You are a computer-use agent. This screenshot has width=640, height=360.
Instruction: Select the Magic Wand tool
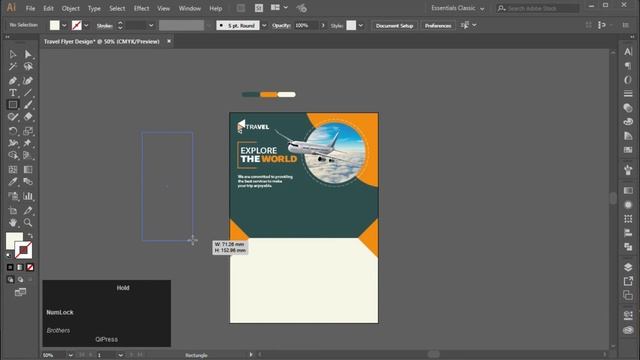click(13, 67)
